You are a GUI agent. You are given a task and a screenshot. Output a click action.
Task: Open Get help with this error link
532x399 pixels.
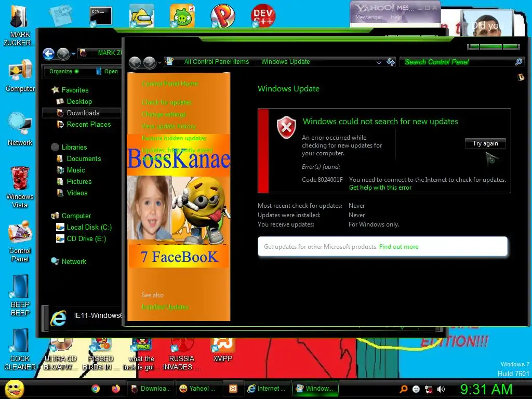pyautogui.click(x=380, y=188)
